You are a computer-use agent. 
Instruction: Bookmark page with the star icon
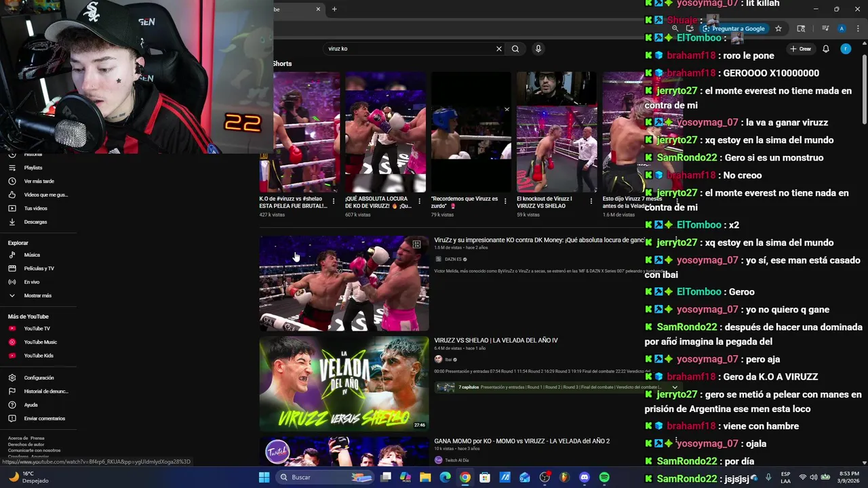click(778, 28)
